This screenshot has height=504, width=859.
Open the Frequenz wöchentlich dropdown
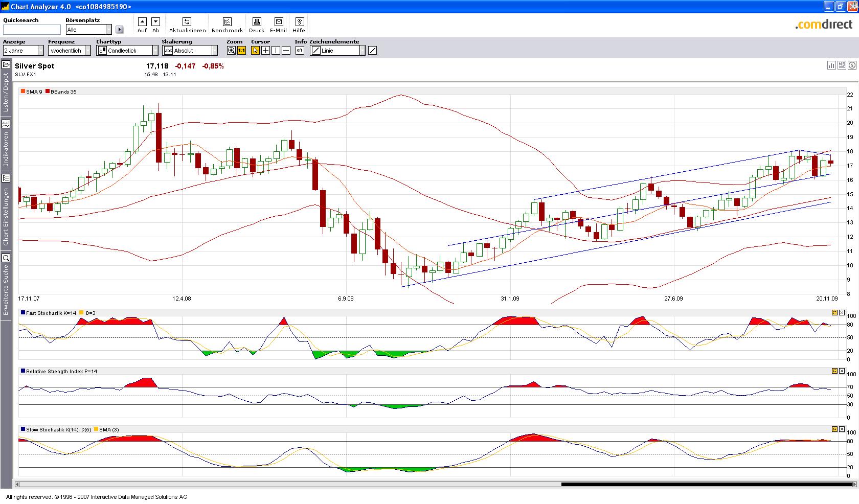click(x=88, y=51)
